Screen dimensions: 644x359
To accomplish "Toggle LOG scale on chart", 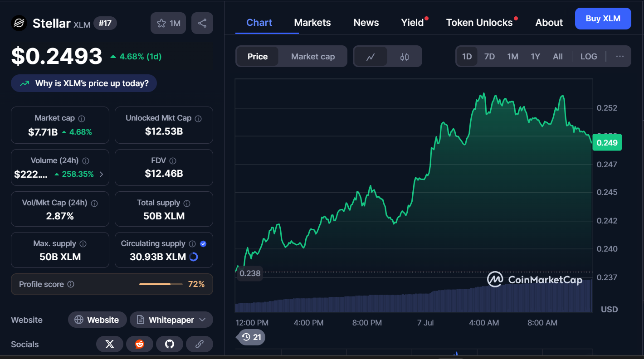I will [589, 57].
